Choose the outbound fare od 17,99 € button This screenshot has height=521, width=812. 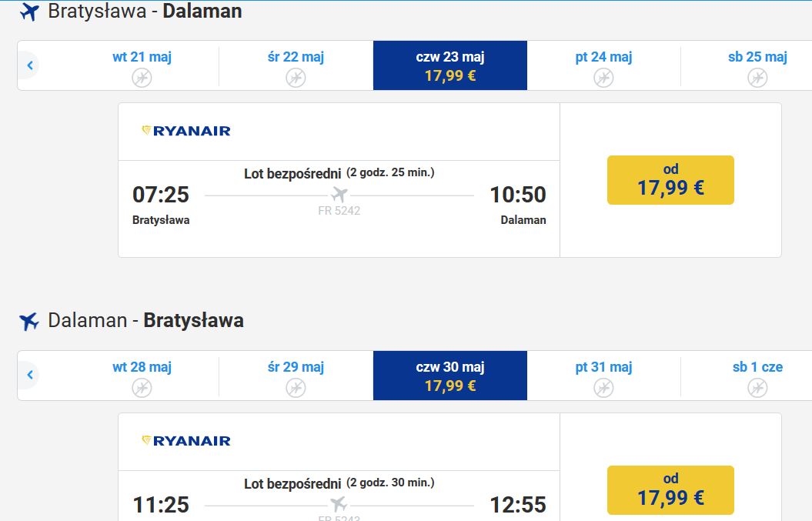pyautogui.click(x=670, y=180)
